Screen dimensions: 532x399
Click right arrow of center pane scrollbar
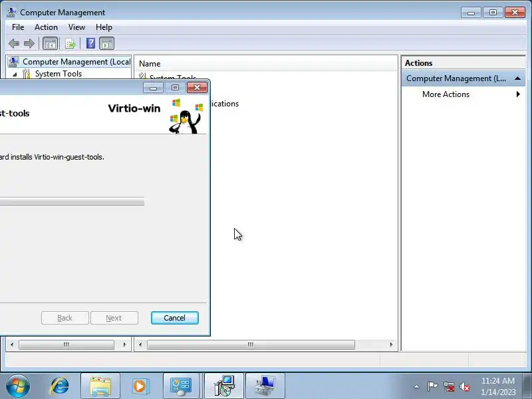click(391, 344)
